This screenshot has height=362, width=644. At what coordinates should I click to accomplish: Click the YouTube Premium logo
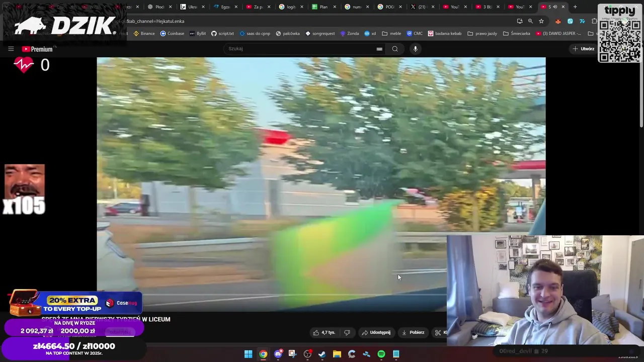coord(37,49)
